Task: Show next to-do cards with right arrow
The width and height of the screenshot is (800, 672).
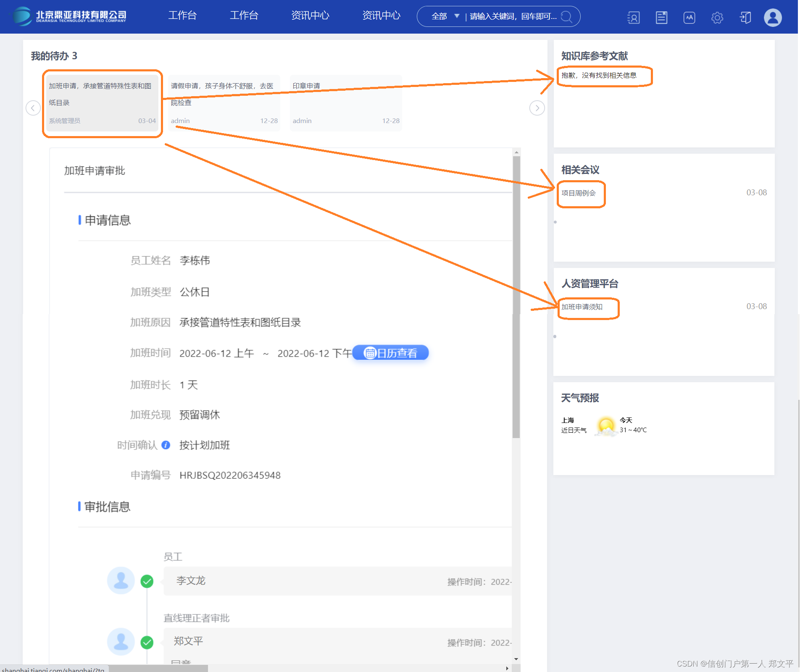Action: point(537,108)
